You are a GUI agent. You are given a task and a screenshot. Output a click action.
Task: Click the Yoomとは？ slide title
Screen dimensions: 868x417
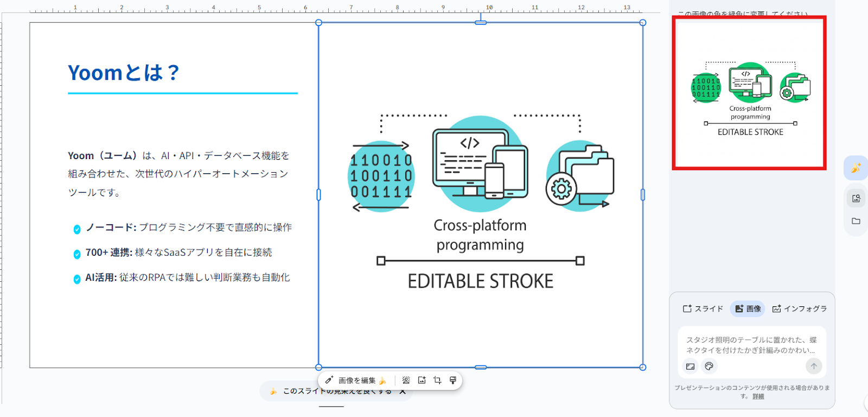[x=124, y=73]
